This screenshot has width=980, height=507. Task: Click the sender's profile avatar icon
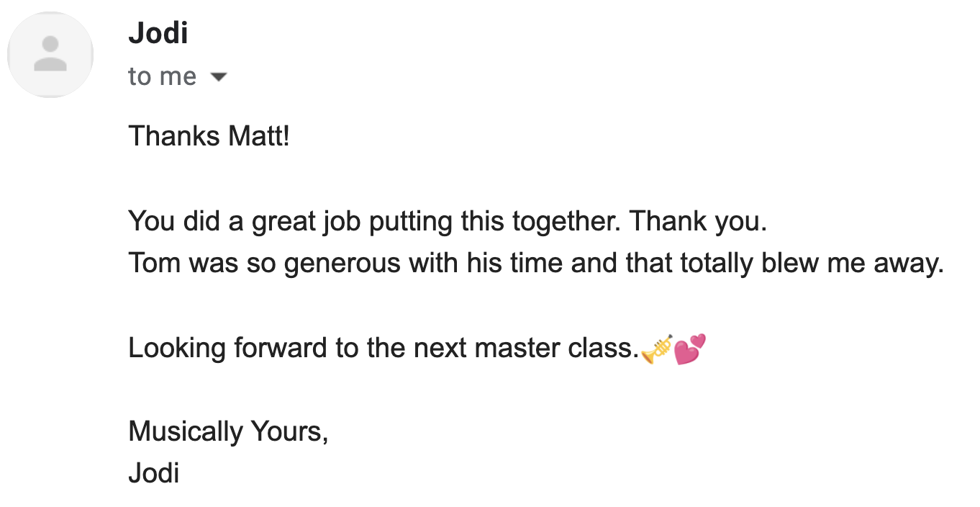(x=50, y=55)
